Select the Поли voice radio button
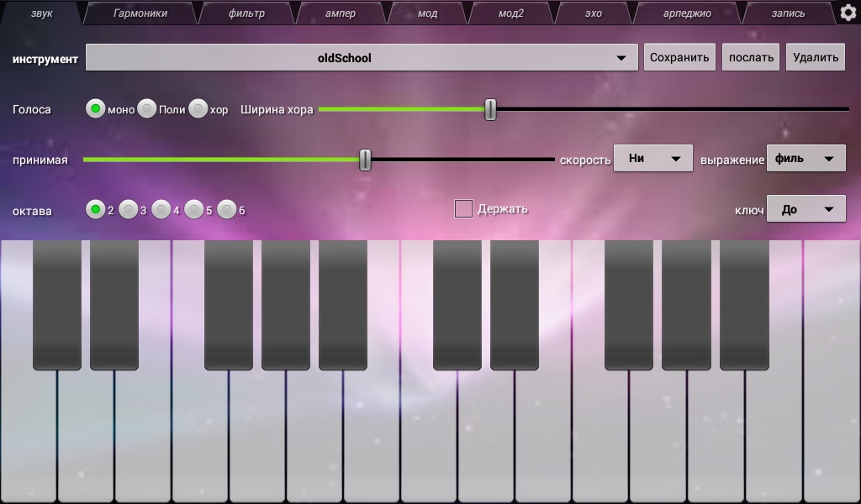Viewport: 861px width, 504px height. [x=146, y=108]
